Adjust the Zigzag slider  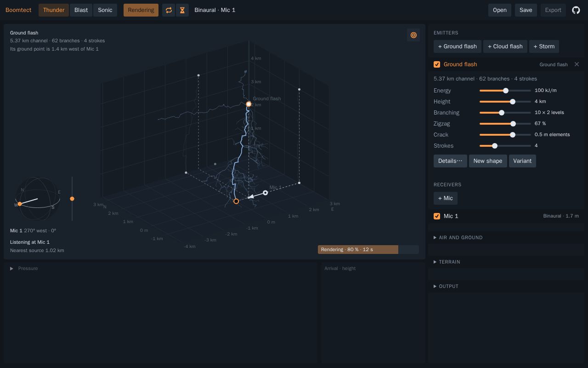point(505,124)
